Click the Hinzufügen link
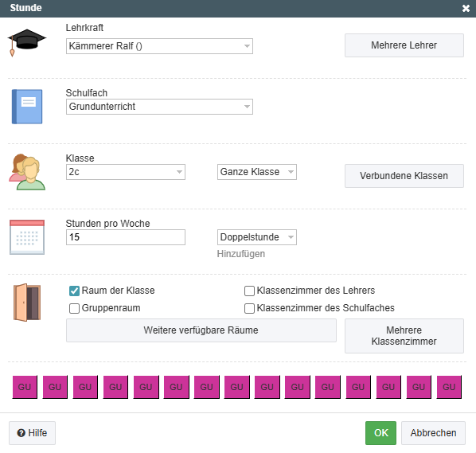The width and height of the screenshot is (476, 453). pyautogui.click(x=241, y=254)
